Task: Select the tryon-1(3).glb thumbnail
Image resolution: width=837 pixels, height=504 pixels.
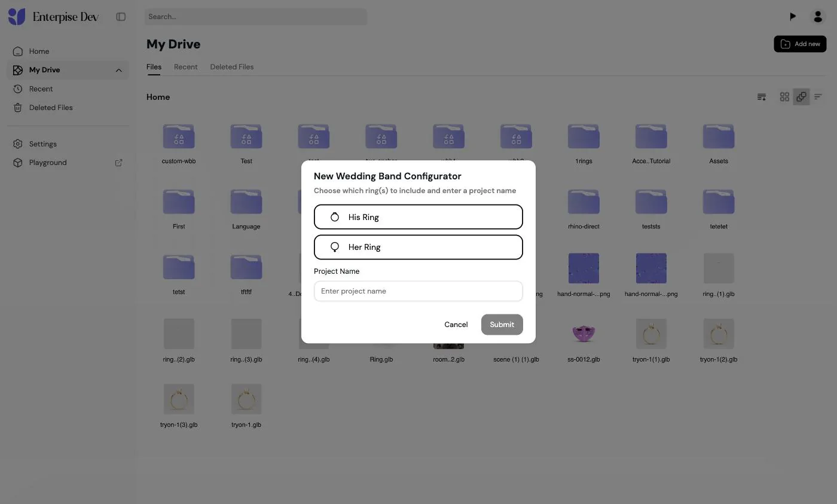Action: (x=179, y=399)
